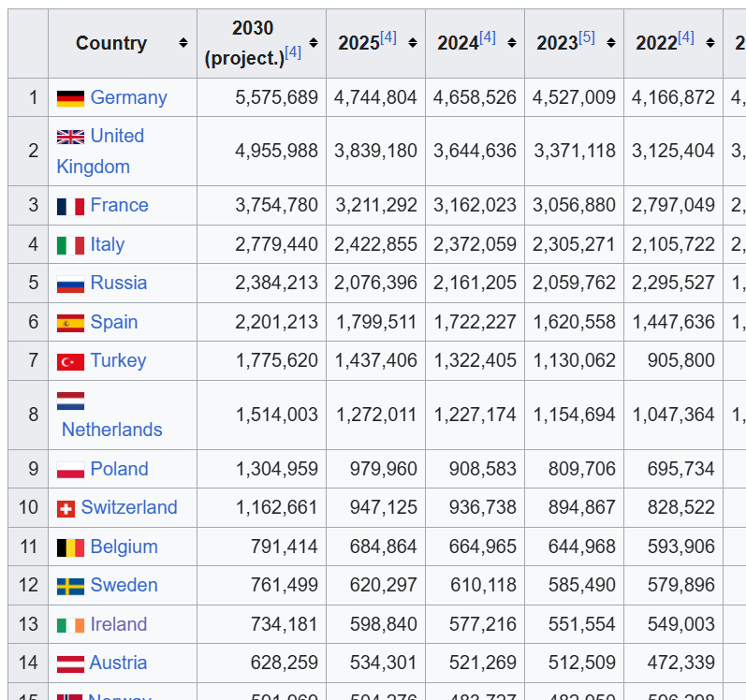Open the Belgium article link
746x700 pixels.
coord(124,547)
